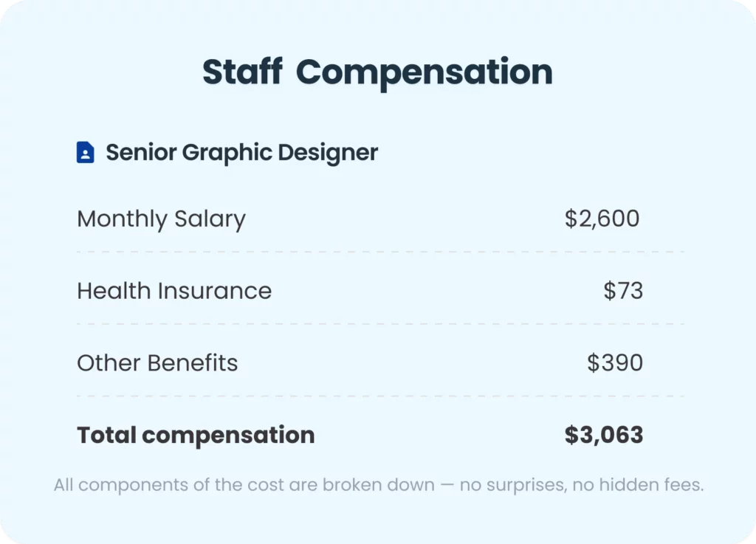Click the Health Insurance label
The image size is (756, 544).
tap(174, 291)
